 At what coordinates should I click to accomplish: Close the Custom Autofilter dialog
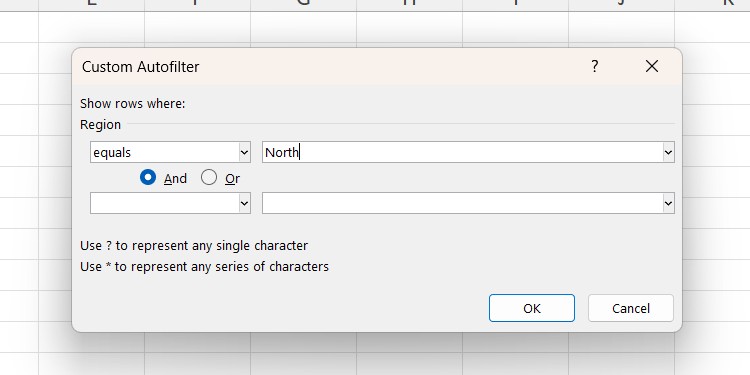click(x=651, y=66)
